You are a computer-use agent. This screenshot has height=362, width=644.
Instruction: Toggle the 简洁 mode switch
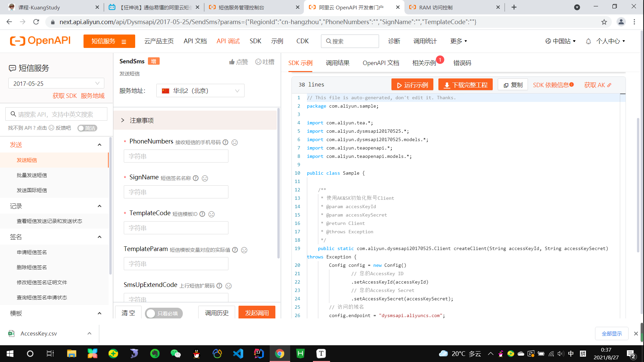click(x=87, y=128)
